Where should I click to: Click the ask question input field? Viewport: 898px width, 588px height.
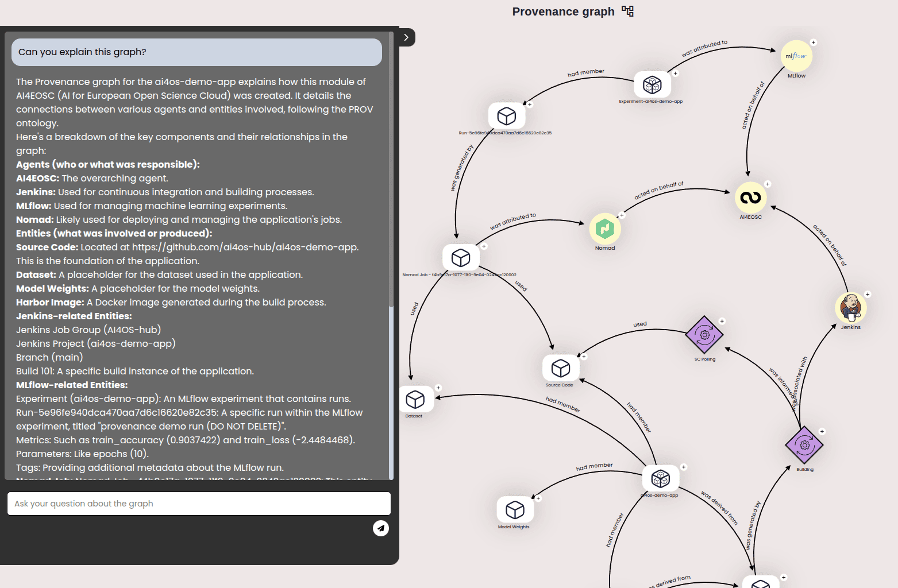coord(199,504)
